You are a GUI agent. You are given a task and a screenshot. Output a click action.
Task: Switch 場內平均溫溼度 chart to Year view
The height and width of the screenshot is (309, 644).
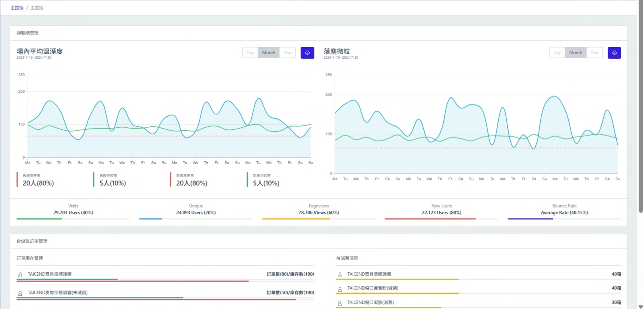coord(287,53)
